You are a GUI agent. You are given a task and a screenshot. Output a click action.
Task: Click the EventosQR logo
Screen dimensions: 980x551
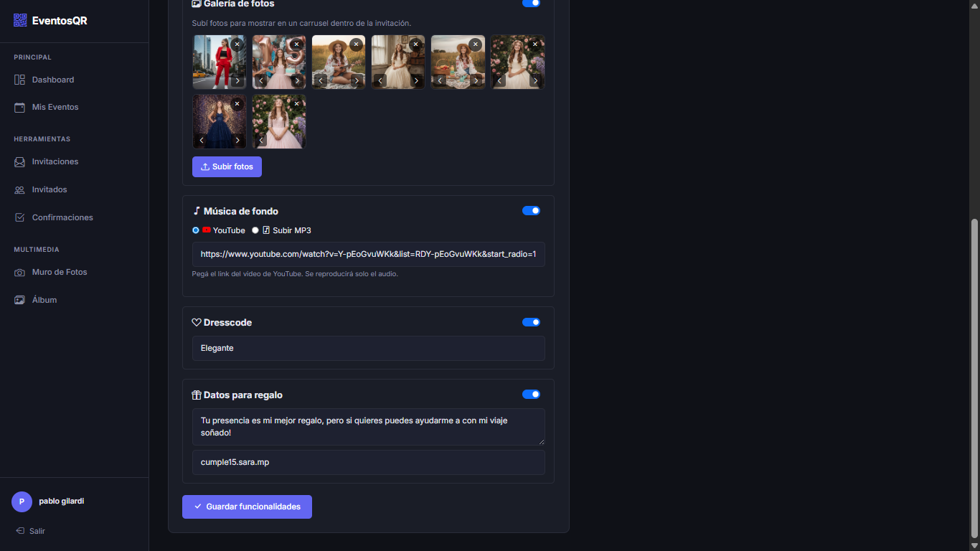pos(50,21)
